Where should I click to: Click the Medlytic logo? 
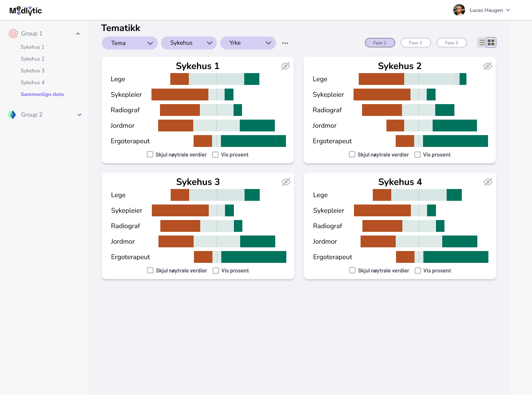25,10
